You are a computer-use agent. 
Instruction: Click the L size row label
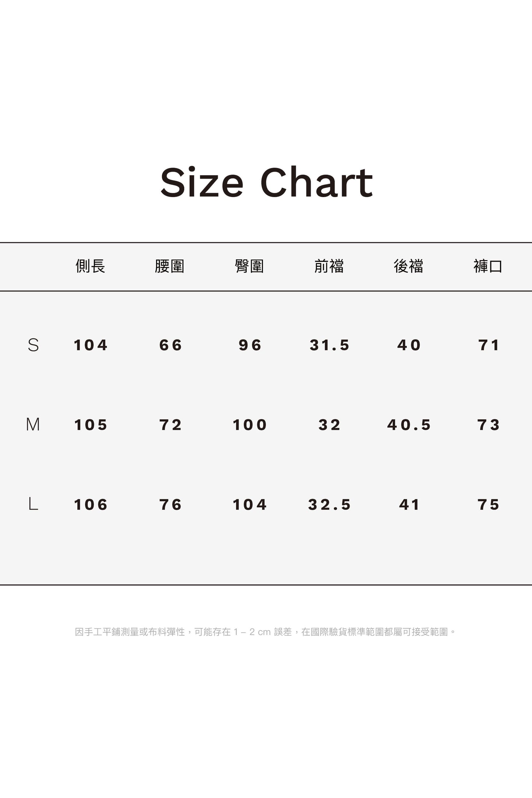[x=33, y=504]
